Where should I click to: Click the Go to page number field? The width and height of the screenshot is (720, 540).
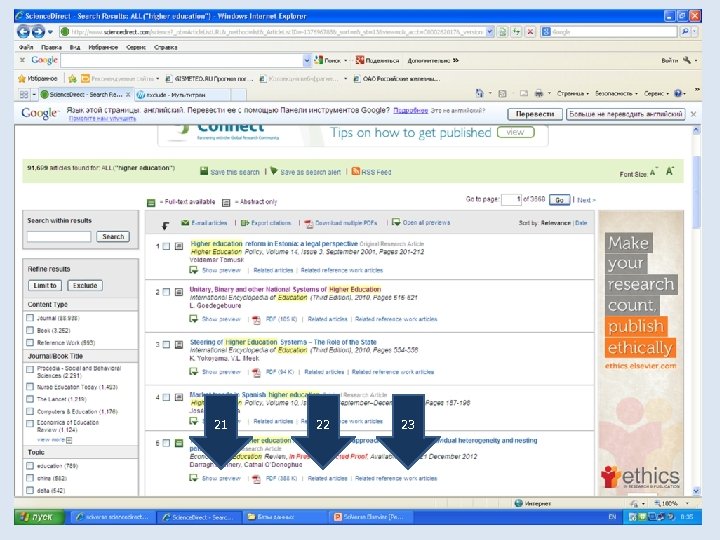point(512,199)
